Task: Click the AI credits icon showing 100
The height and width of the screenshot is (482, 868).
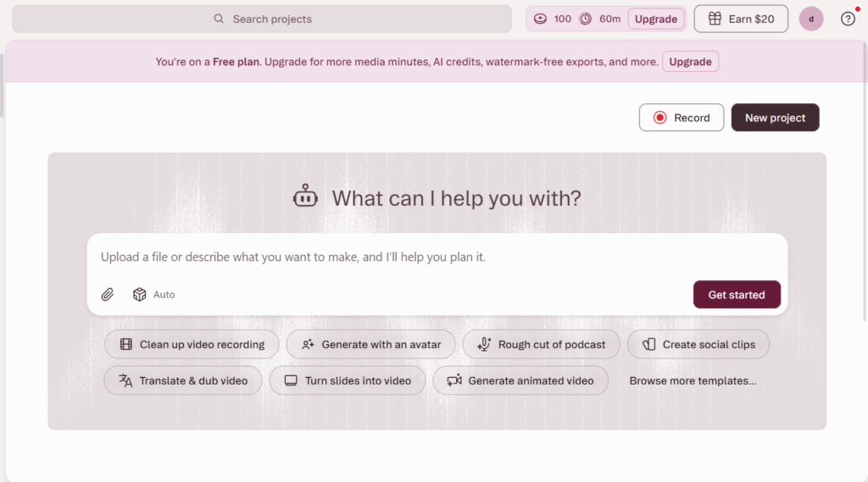Action: pos(541,19)
